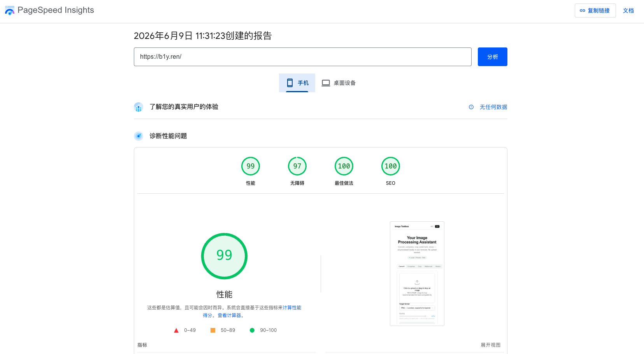Open the 文档 documentation link
The width and height of the screenshot is (644, 354).
click(628, 11)
